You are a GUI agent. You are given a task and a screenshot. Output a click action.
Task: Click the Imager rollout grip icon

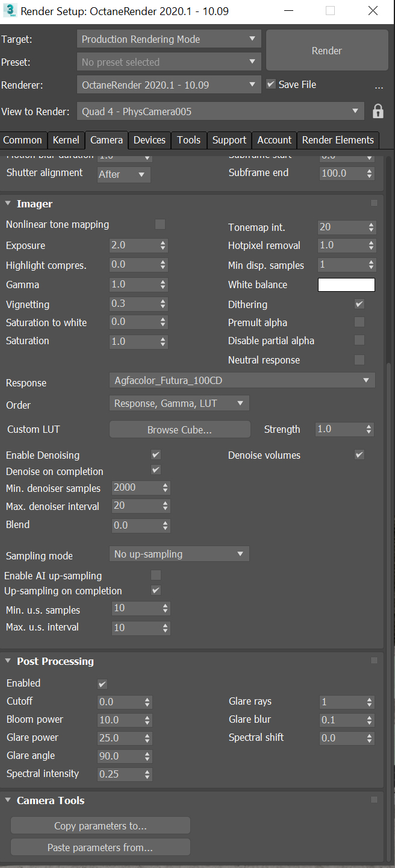374,203
